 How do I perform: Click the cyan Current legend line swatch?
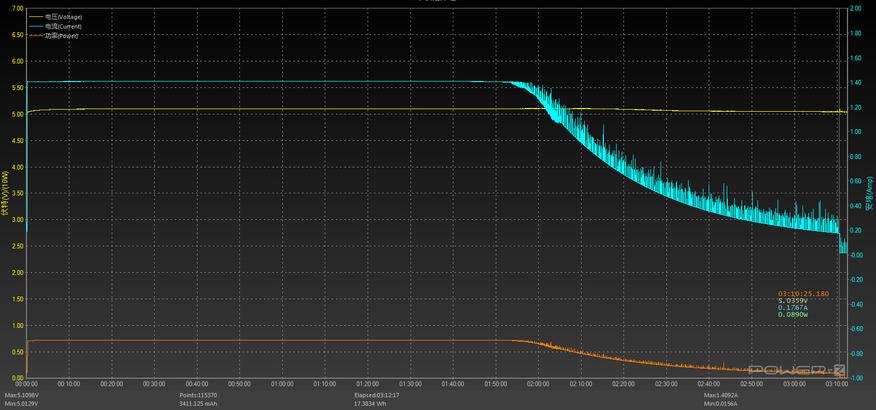click(x=36, y=27)
